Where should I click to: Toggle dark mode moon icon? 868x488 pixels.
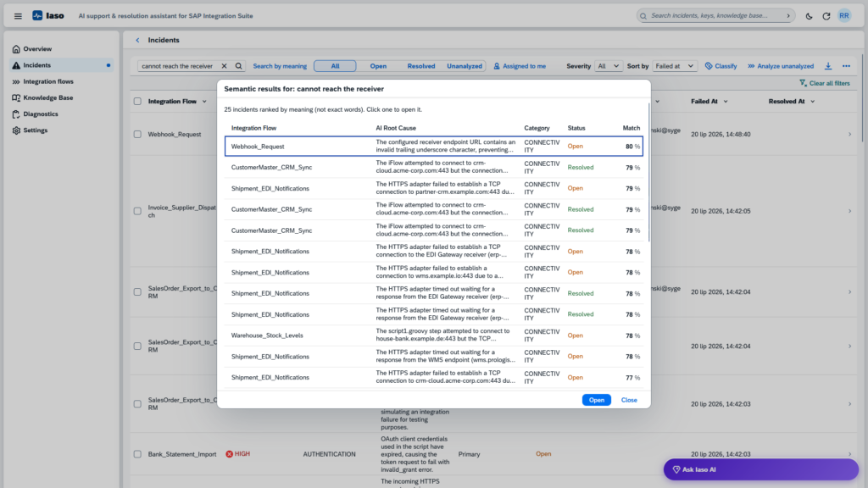pos(809,16)
